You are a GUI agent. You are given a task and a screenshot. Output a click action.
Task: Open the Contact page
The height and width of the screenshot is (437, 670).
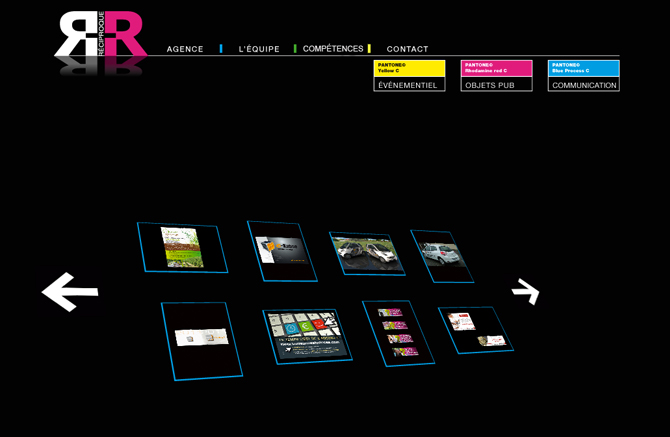(x=407, y=49)
